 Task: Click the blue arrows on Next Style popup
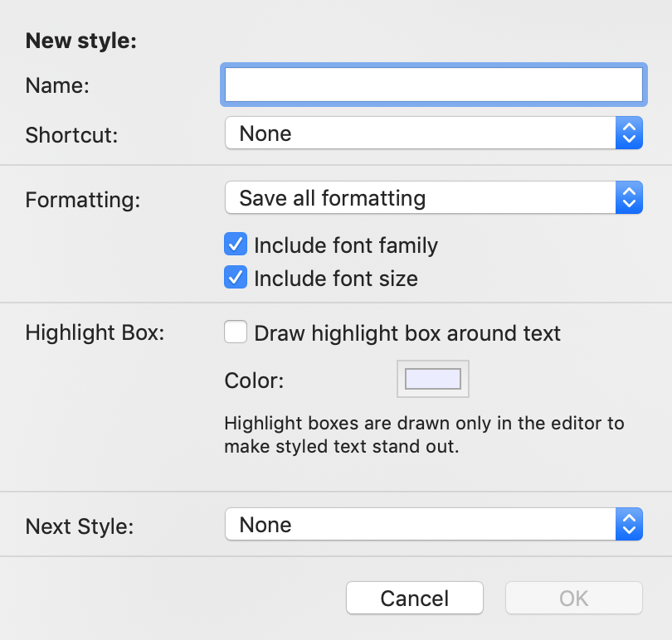pyautogui.click(x=629, y=524)
